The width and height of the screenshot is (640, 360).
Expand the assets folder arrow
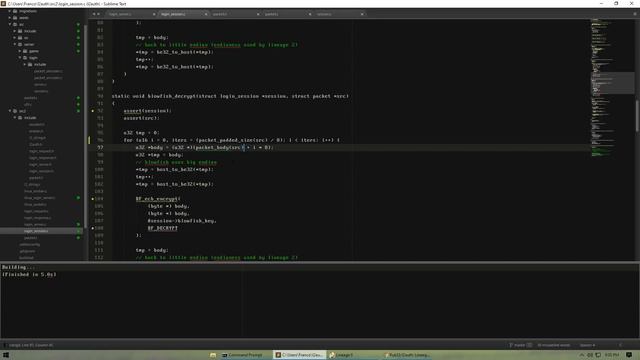[10, 18]
